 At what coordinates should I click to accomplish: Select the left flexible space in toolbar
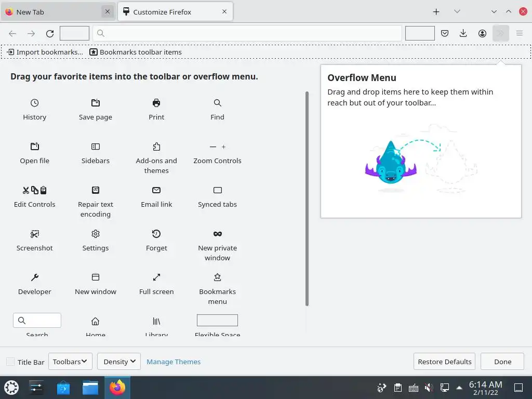[74, 33]
